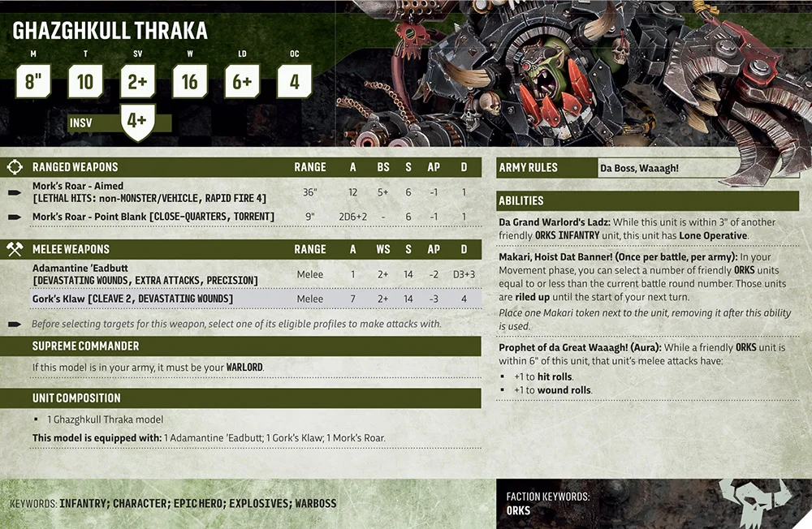Click the invulnerable save 4+ shield
The height and width of the screenshot is (529, 812).
[137, 123]
